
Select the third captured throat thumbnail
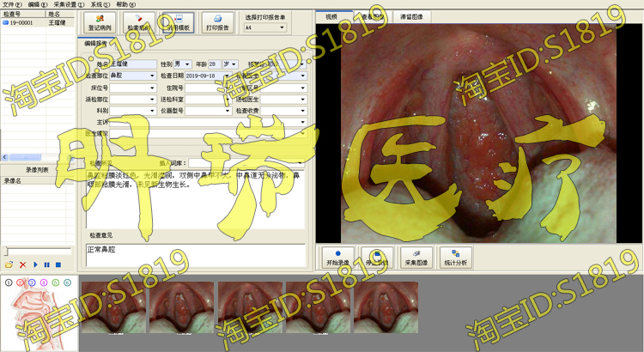click(250, 307)
